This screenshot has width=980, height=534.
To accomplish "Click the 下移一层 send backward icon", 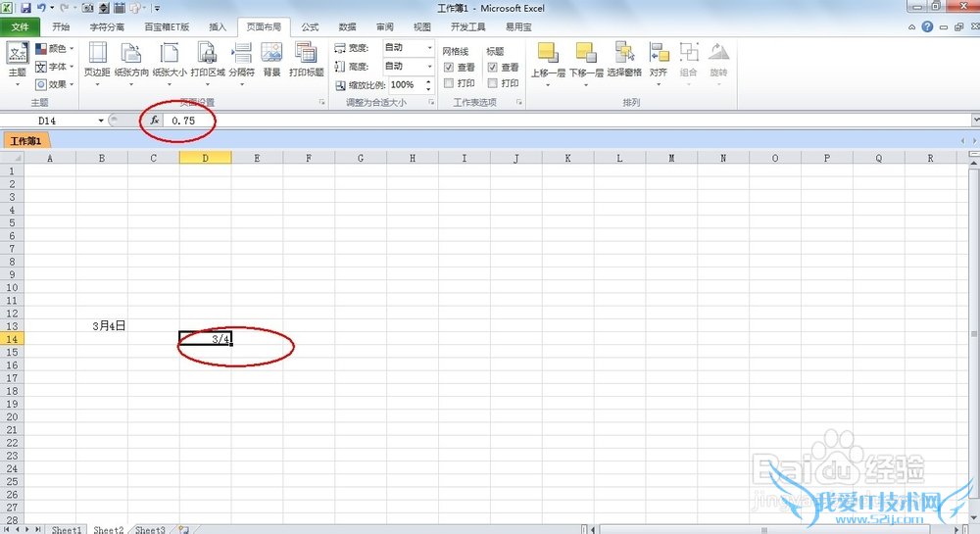I will [586, 53].
